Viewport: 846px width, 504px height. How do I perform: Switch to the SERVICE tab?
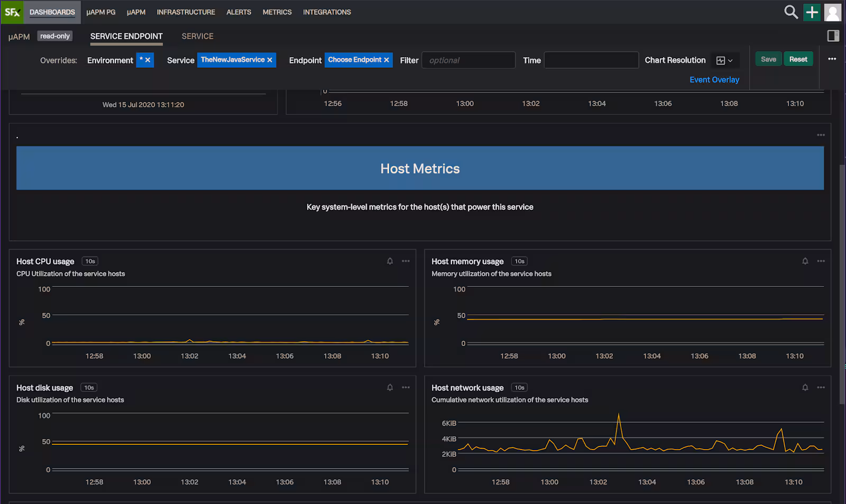(x=197, y=36)
